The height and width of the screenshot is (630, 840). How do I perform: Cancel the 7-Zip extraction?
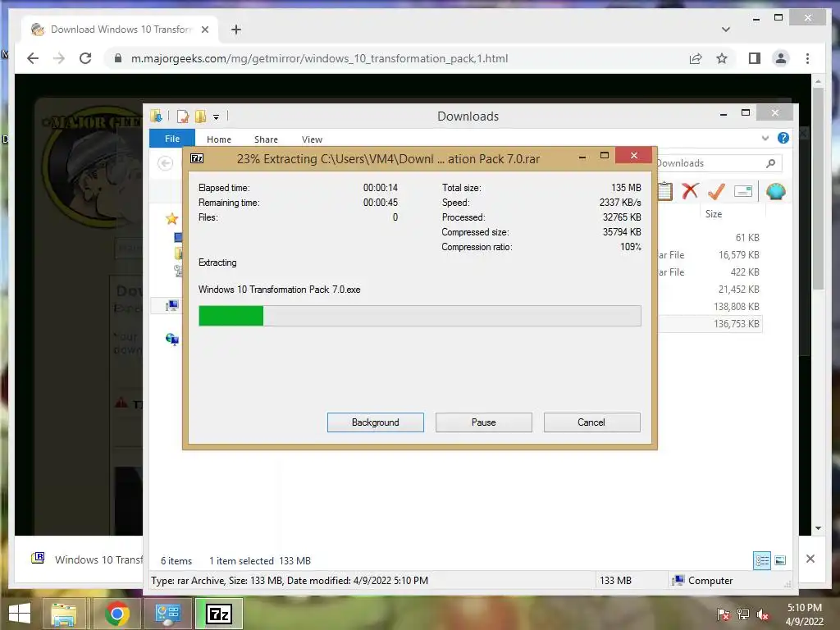[x=591, y=422]
